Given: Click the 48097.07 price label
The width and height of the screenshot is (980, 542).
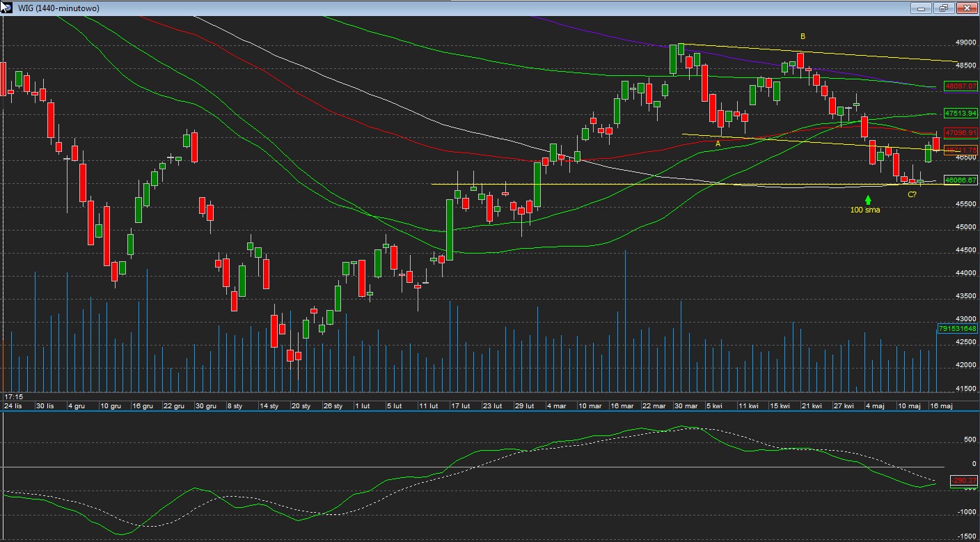Looking at the screenshot, I should point(961,86).
